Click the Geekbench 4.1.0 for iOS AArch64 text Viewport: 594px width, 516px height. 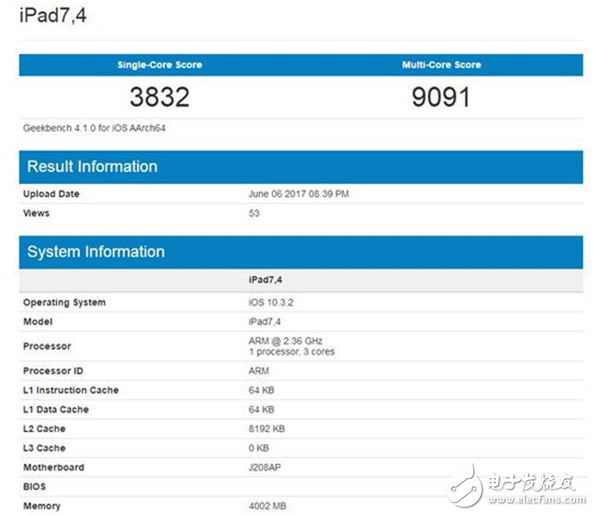[x=94, y=128]
